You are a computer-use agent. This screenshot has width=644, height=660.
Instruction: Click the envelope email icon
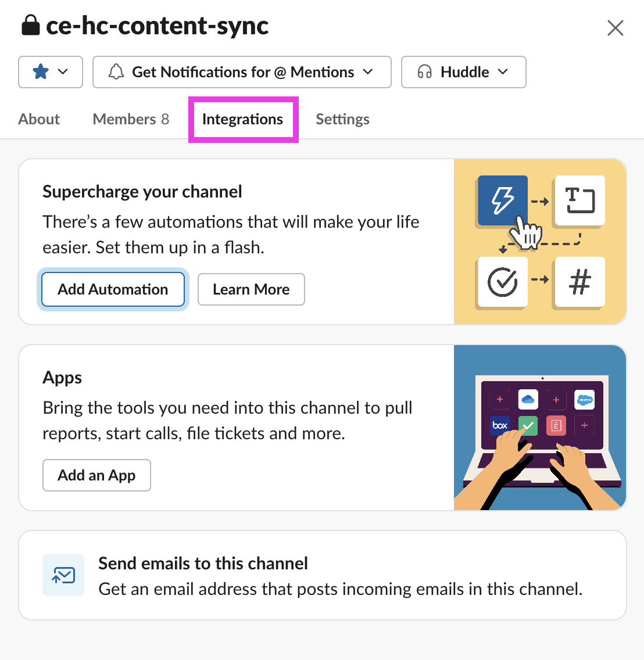63,575
